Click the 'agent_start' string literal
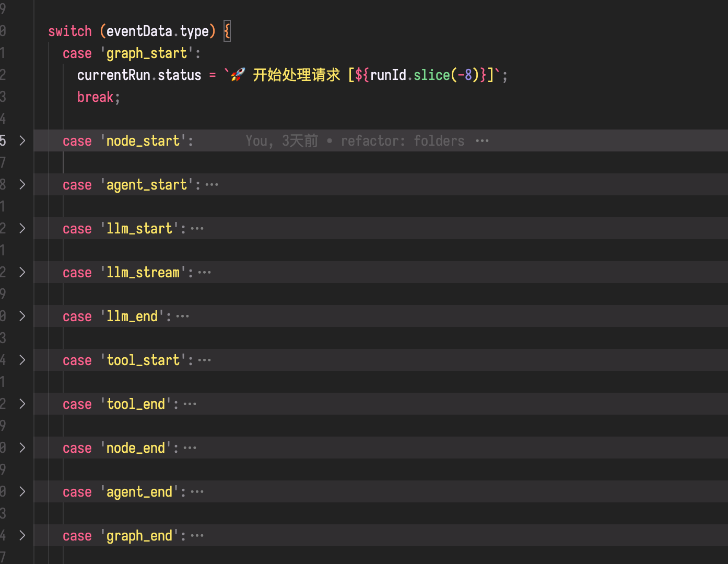Image resolution: width=728 pixels, height=564 pixels. click(147, 185)
